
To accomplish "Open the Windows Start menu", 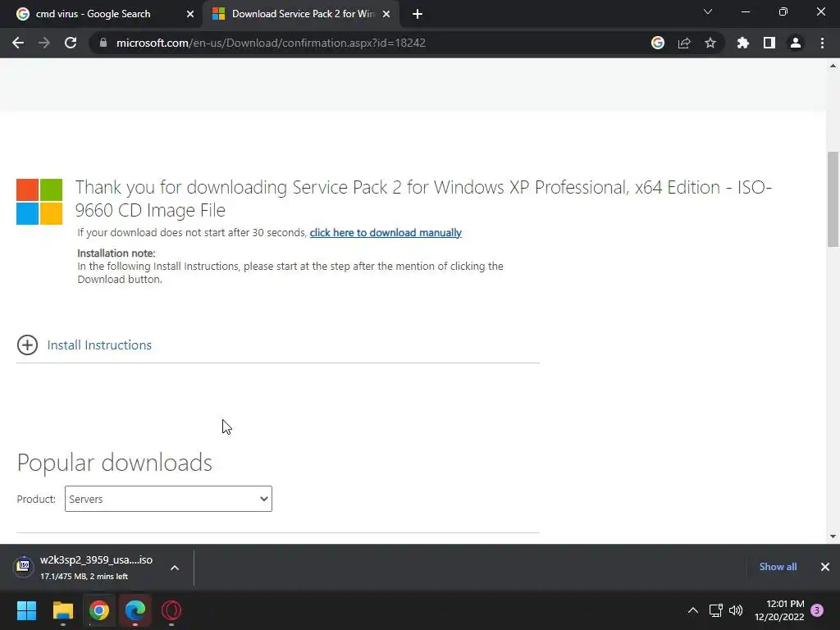I will point(26,610).
